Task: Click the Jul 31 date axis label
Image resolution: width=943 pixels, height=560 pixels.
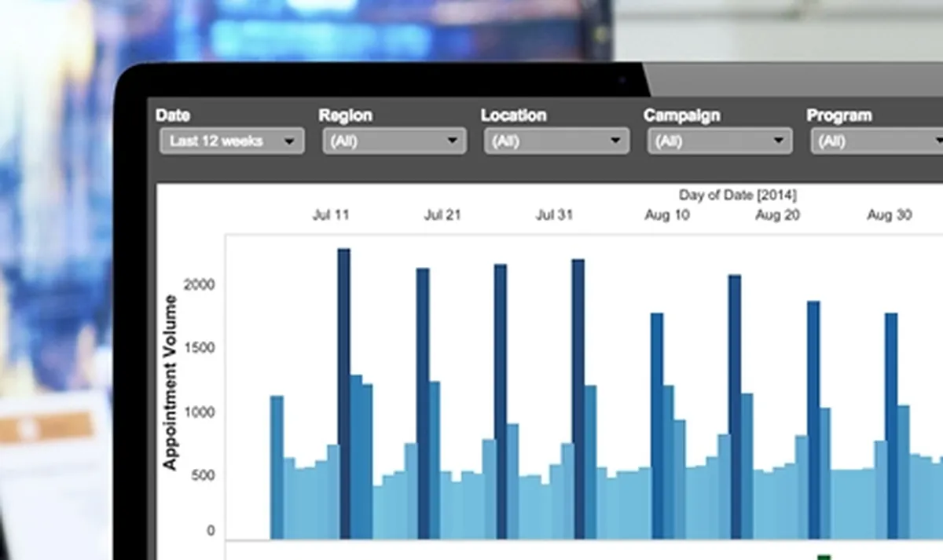Action: pos(554,215)
